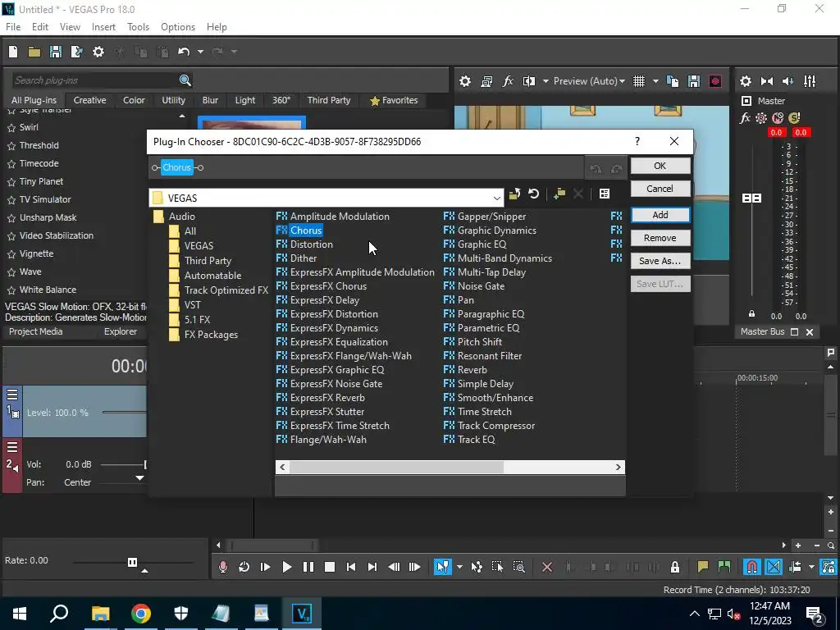Start recording with the microphone icon
Screen dimensions: 840x630
[223, 567]
